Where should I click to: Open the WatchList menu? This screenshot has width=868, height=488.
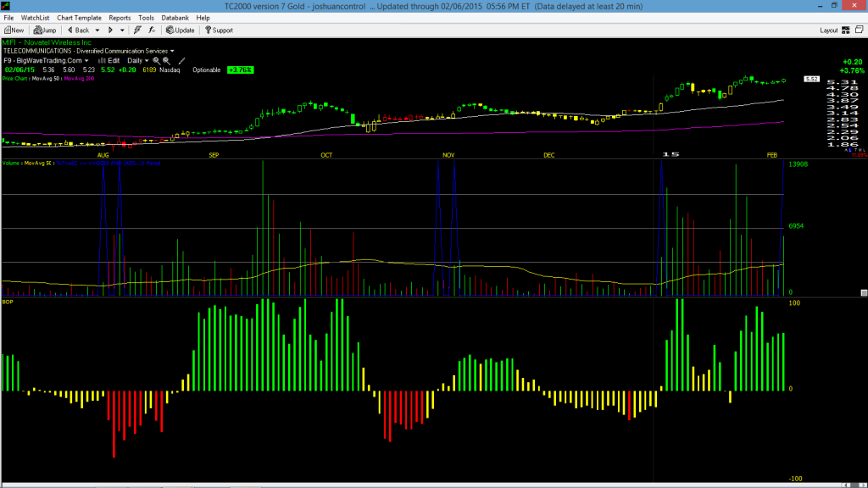coord(35,18)
